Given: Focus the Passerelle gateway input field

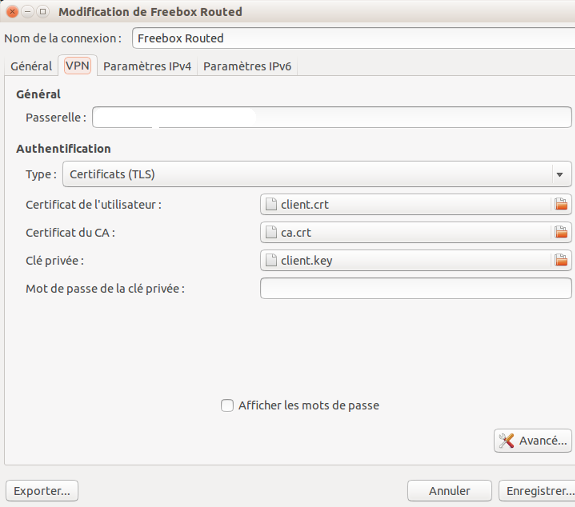Looking at the screenshot, I should (332, 117).
